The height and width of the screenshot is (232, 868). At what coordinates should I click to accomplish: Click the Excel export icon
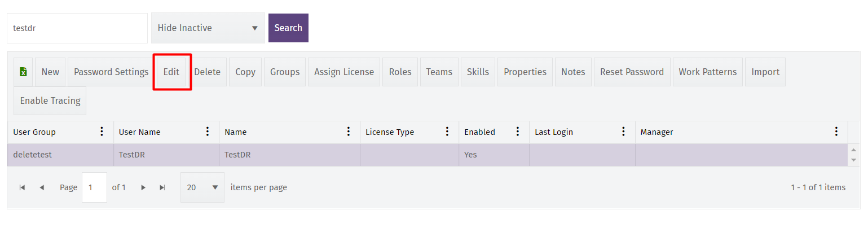click(23, 72)
